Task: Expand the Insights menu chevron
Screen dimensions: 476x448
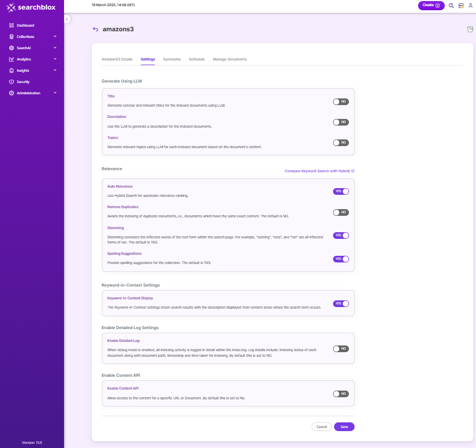Action: [55, 70]
